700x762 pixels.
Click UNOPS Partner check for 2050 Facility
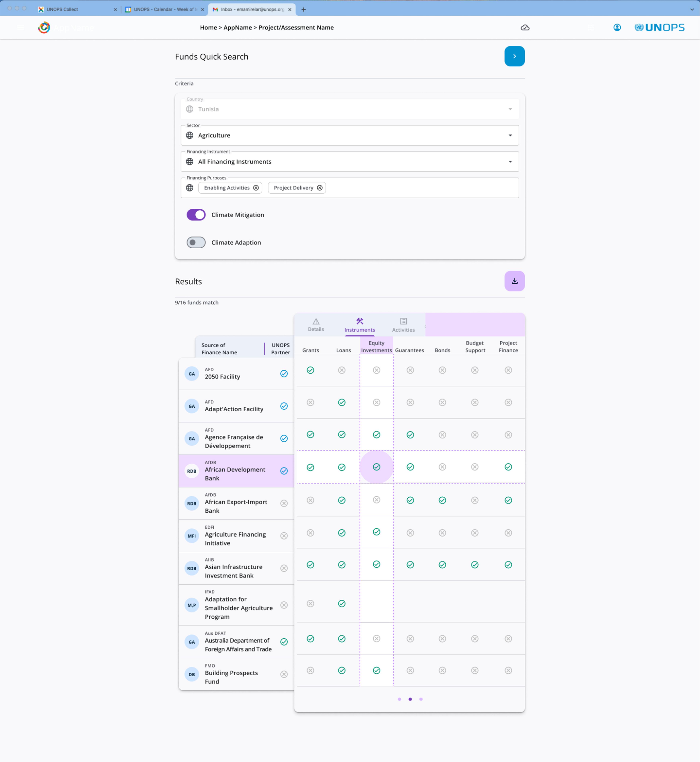pyautogui.click(x=284, y=373)
